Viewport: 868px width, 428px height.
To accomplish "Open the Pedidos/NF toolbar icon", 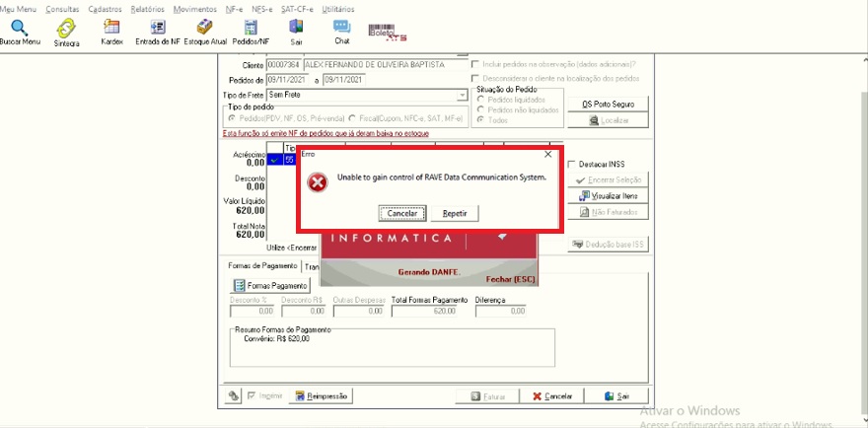I will [251, 29].
